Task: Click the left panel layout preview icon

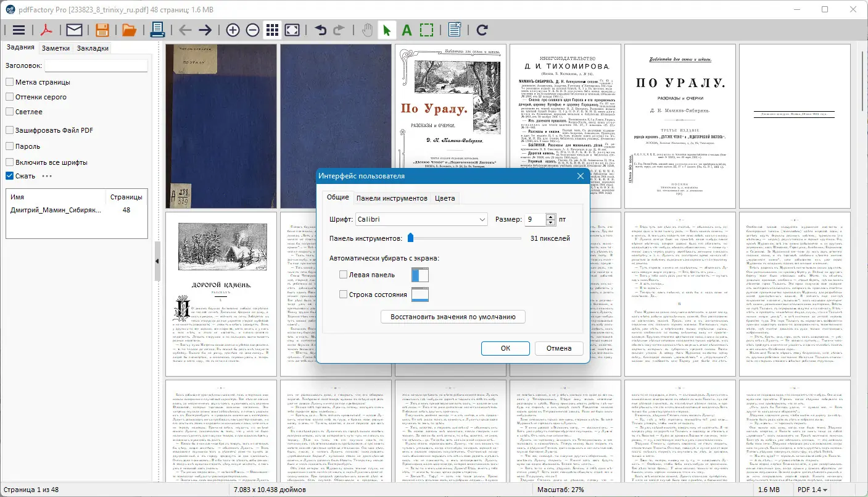Action: pyautogui.click(x=420, y=275)
